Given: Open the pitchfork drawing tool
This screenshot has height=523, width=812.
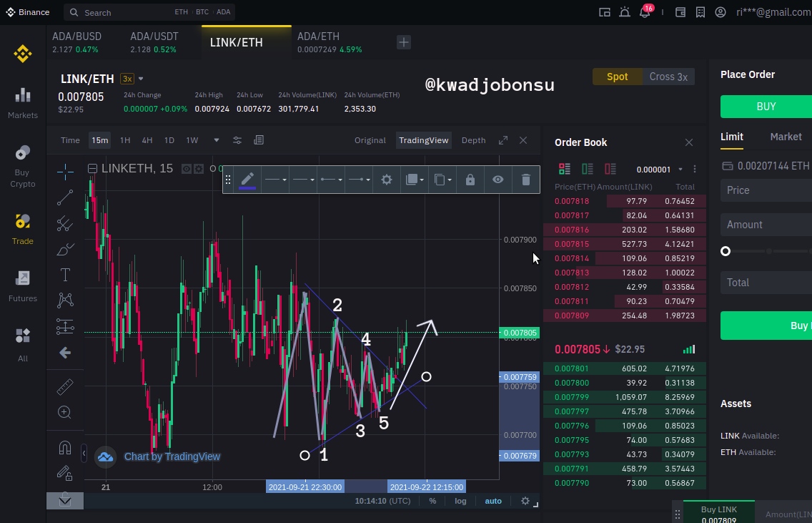Looking at the screenshot, I should [x=65, y=223].
